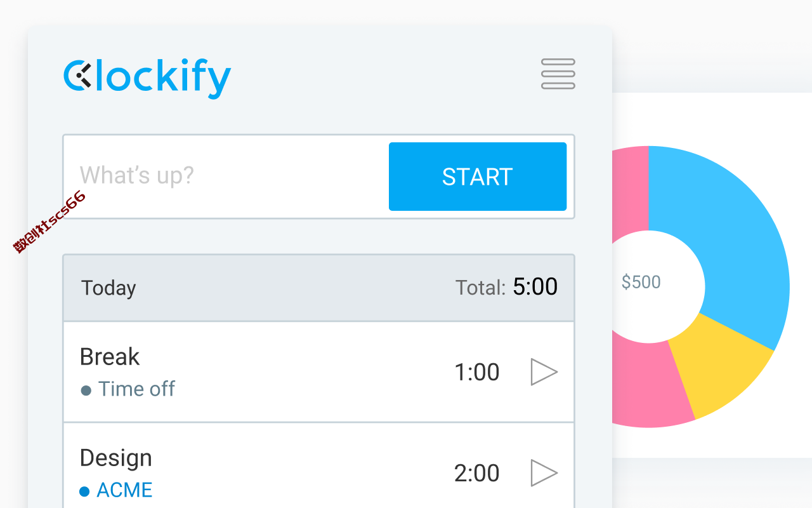Click the Today header label
812x508 pixels.
tap(108, 288)
